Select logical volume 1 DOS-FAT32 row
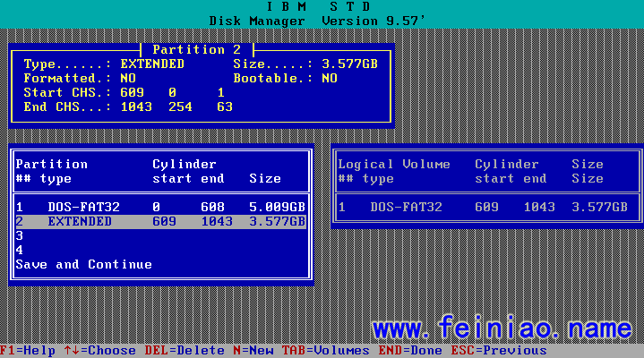Screen dimensions: 644x358 483,207
